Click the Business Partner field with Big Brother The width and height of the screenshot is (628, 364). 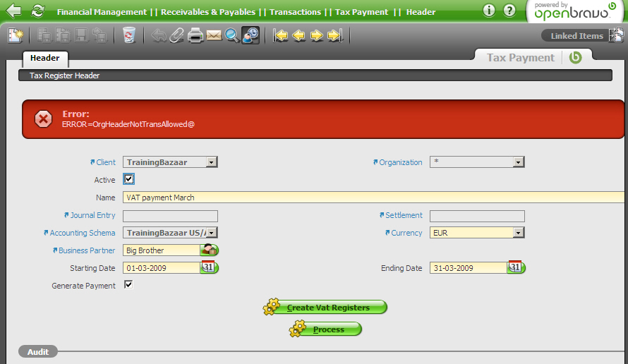tap(162, 250)
